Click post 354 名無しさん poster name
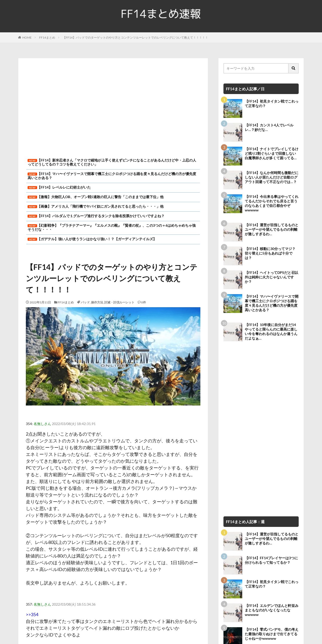 point(42,424)
